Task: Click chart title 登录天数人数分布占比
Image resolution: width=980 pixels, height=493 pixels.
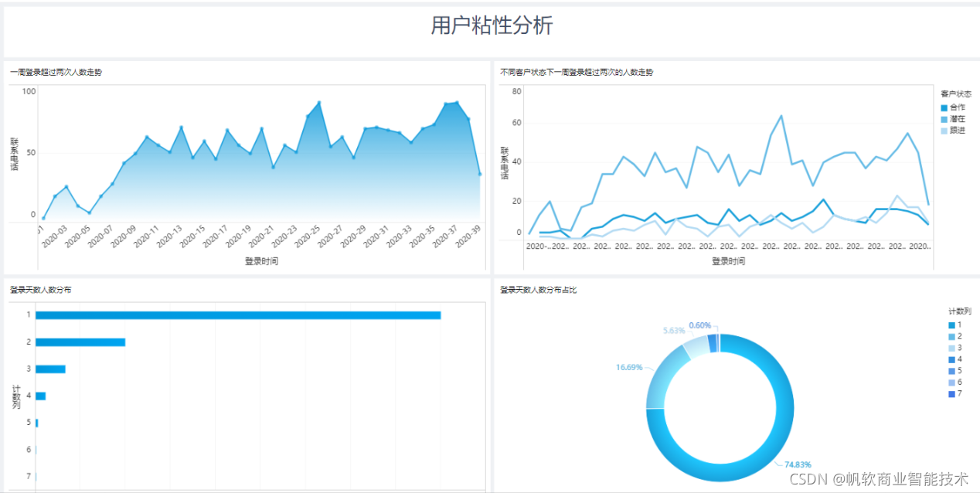Action: (x=538, y=290)
